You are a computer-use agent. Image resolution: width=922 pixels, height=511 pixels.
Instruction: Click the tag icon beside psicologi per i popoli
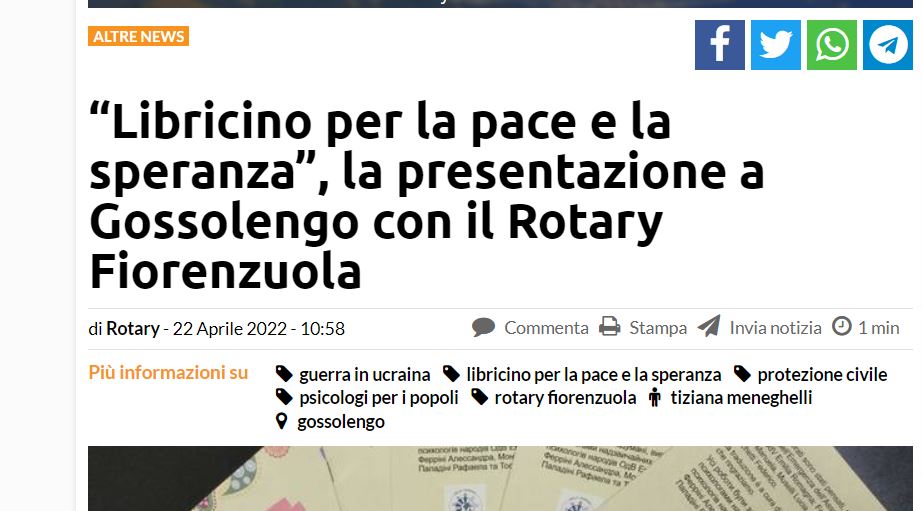pyautogui.click(x=284, y=398)
